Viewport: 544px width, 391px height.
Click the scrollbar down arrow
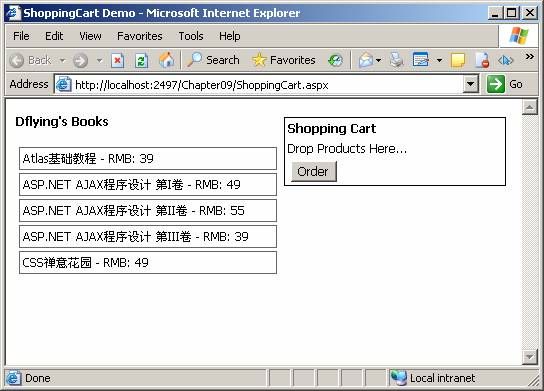pos(530,357)
